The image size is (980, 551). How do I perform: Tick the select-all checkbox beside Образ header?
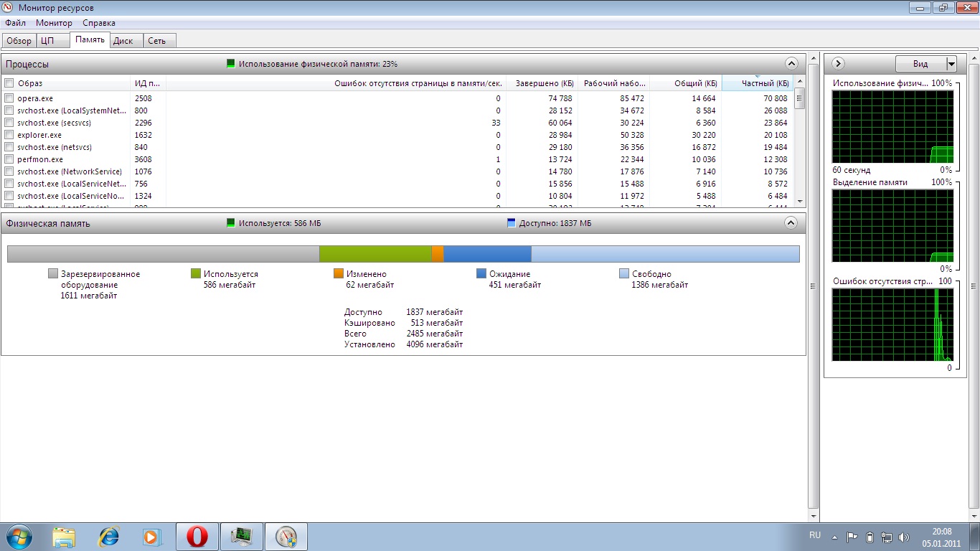coord(9,83)
